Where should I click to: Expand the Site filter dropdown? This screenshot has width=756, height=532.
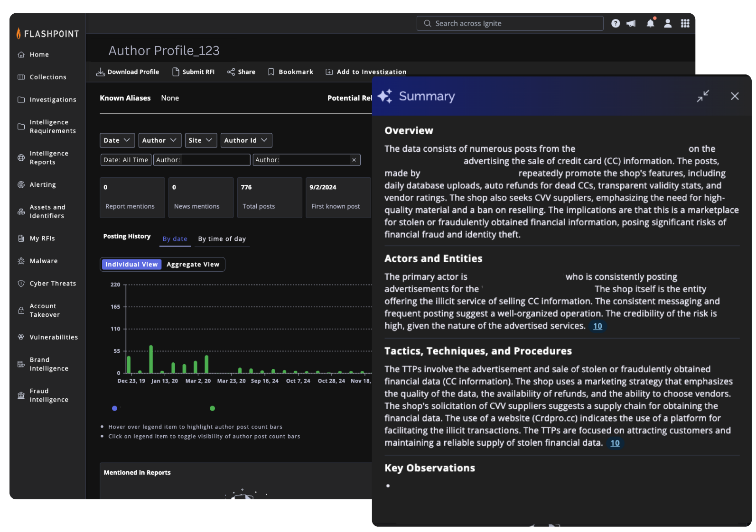tap(200, 140)
